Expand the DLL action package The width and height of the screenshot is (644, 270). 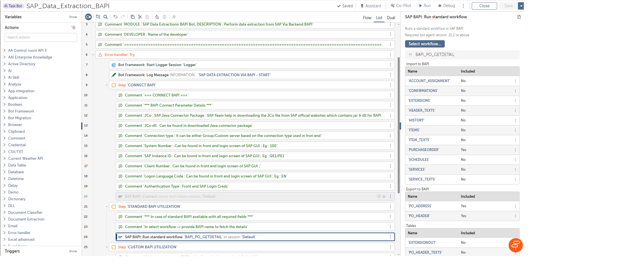5,206
